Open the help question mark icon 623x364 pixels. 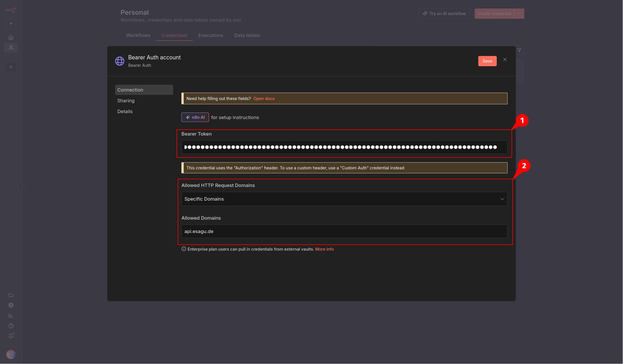pyautogui.click(x=11, y=326)
